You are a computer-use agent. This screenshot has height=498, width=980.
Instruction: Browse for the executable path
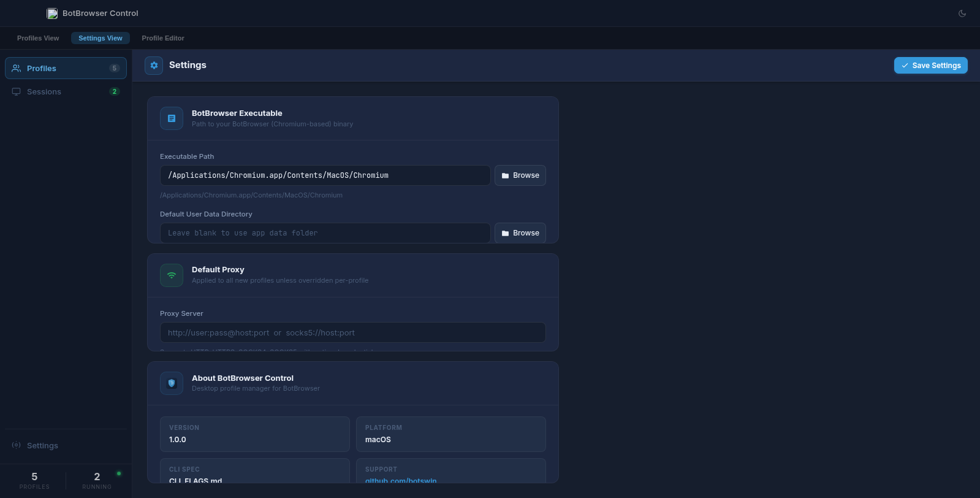[x=520, y=175]
